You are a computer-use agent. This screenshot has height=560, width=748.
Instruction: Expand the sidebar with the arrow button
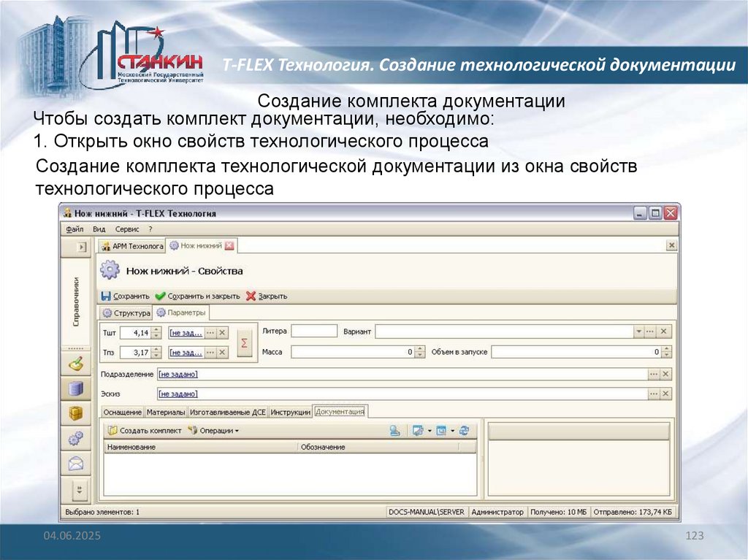click(x=82, y=247)
